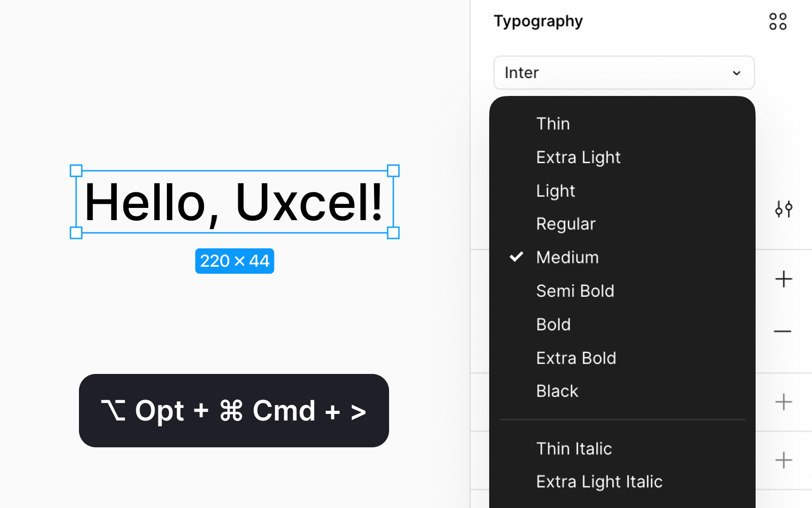Select the Thin font weight

553,124
